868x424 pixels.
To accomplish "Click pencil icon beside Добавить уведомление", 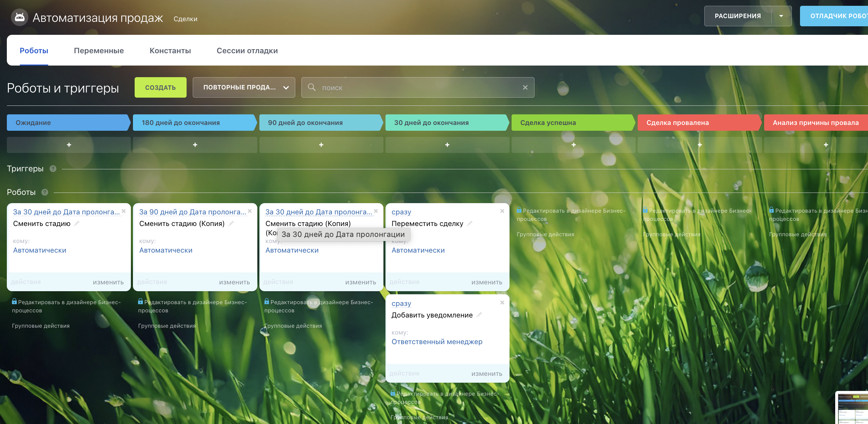I will (479, 315).
